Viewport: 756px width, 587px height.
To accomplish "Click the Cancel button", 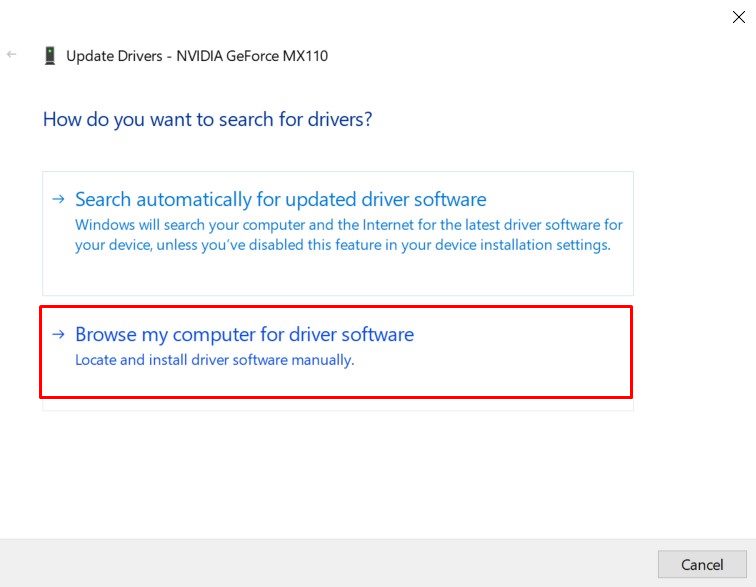I will (x=702, y=564).
